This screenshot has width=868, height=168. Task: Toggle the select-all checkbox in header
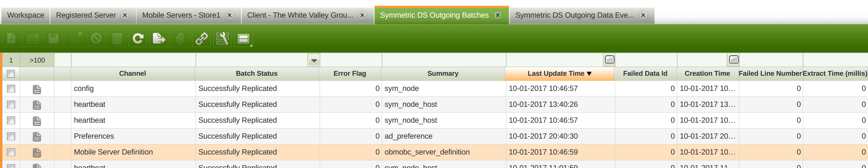[11, 74]
